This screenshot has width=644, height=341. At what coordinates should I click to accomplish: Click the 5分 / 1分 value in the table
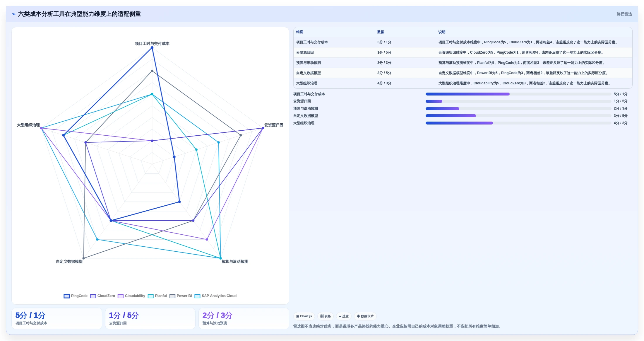click(x=384, y=42)
